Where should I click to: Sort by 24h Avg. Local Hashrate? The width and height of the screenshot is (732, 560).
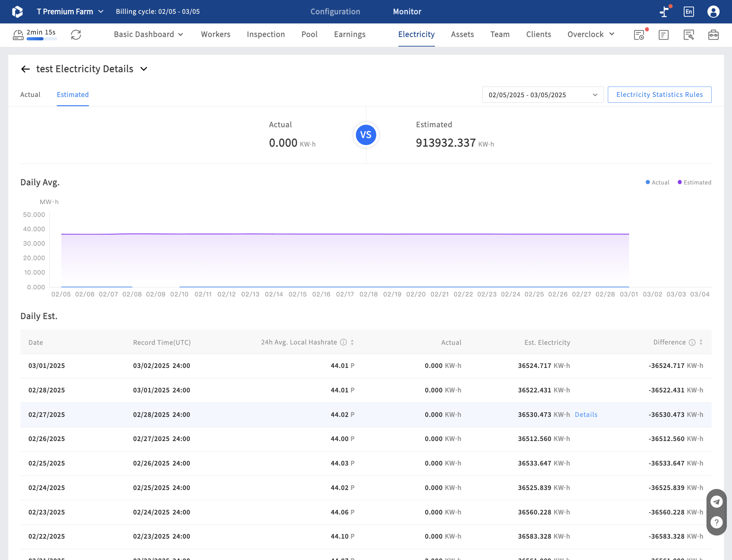pos(352,342)
